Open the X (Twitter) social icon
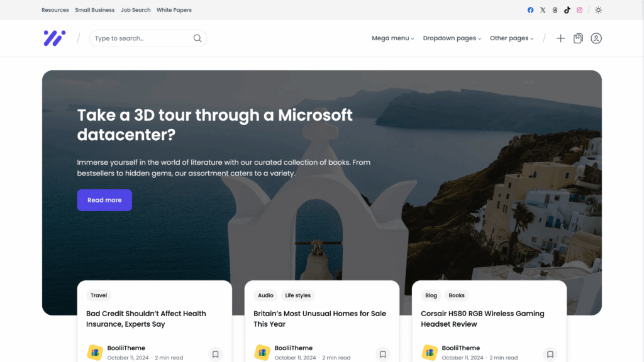This screenshot has width=644, height=362. point(543,10)
